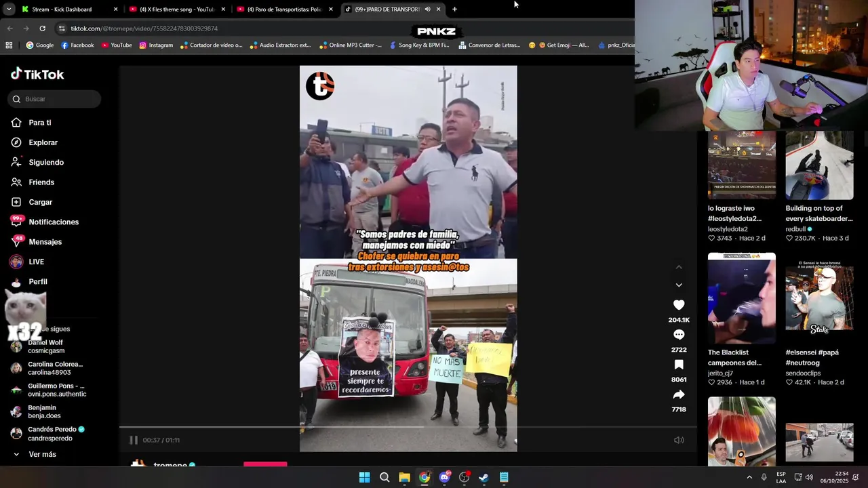868x488 pixels.
Task: Like the video with heart icon
Action: 679,305
